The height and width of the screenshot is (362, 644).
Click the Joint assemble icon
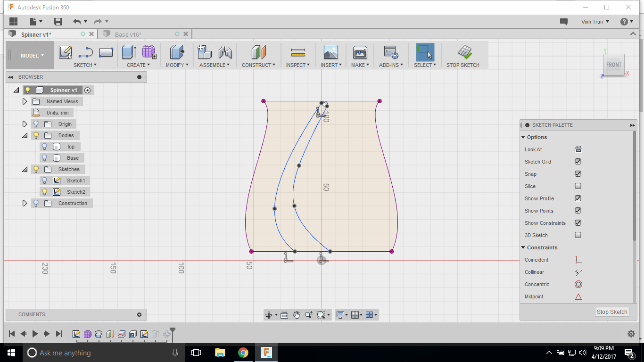[225, 52]
